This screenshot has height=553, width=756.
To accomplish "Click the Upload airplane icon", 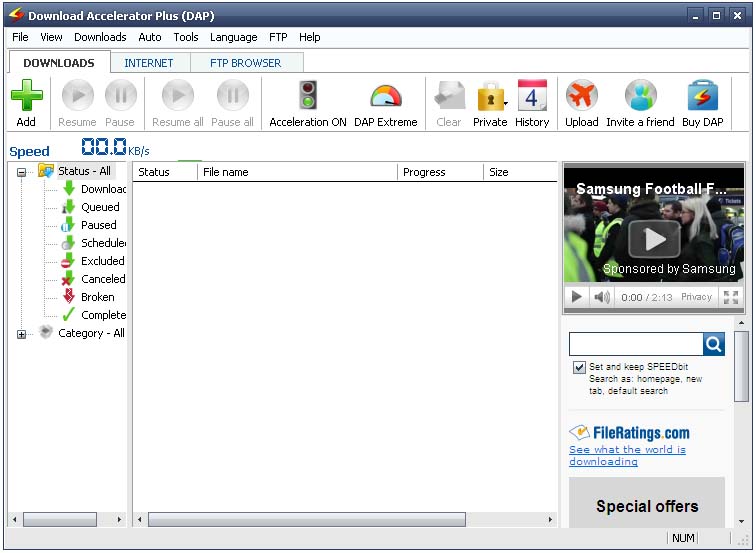I will [x=581, y=95].
